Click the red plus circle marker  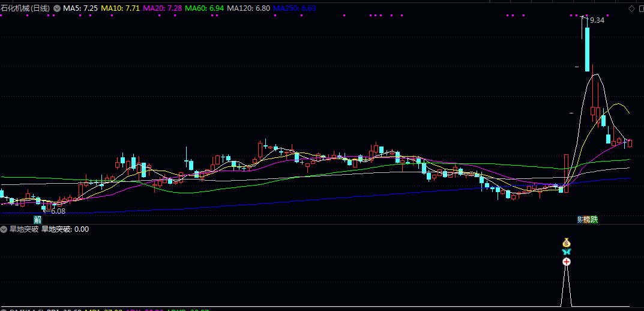[566, 262]
